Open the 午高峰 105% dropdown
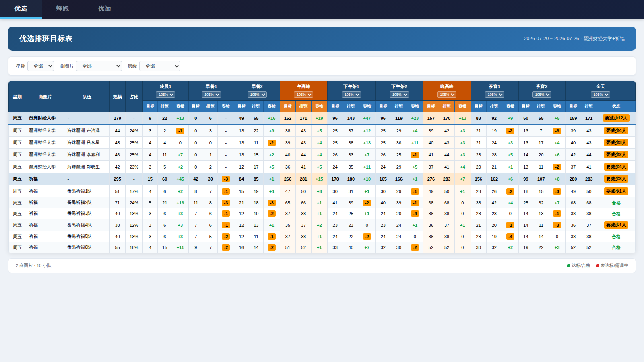 tap(303, 95)
